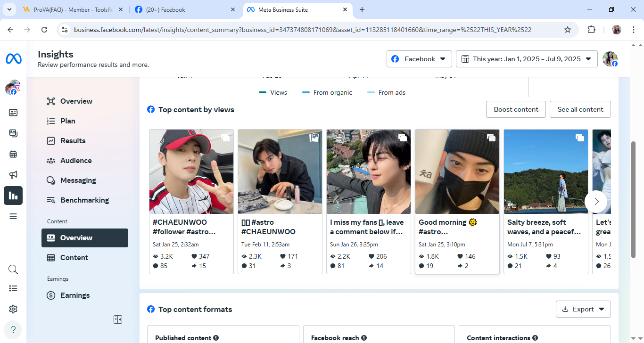Click the See all content button
The height and width of the screenshot is (343, 644).
[x=580, y=109]
